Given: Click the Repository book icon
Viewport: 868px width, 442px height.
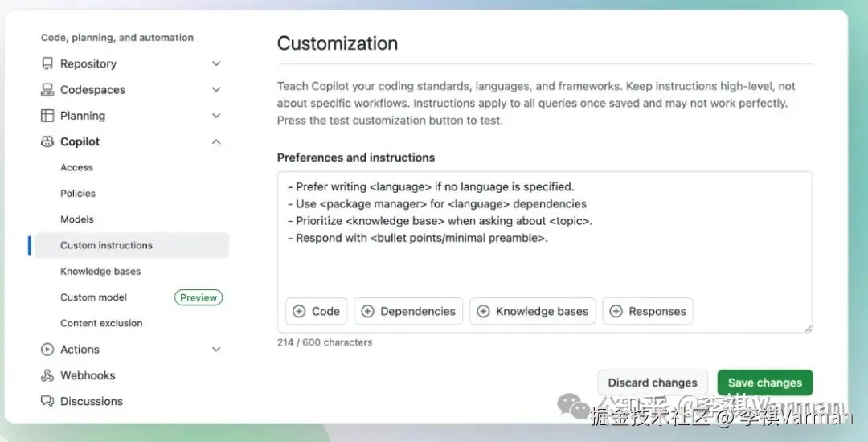Looking at the screenshot, I should [47, 63].
